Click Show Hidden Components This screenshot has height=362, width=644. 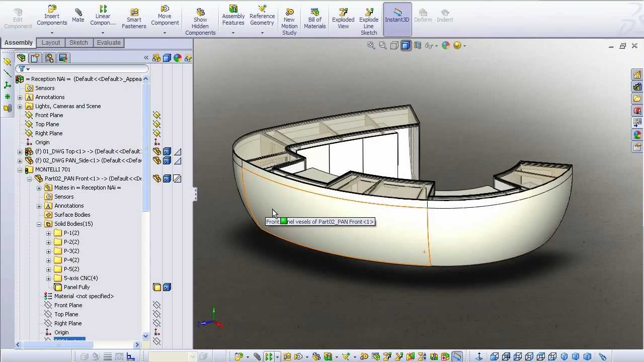point(200,22)
